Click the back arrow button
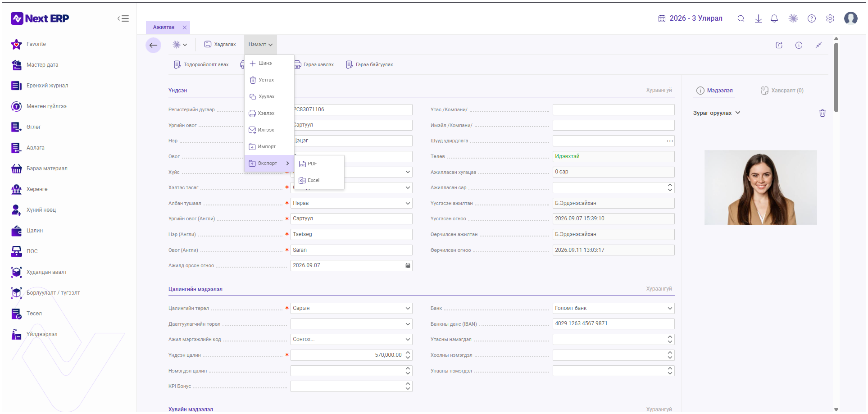The image size is (868, 414). click(x=153, y=45)
